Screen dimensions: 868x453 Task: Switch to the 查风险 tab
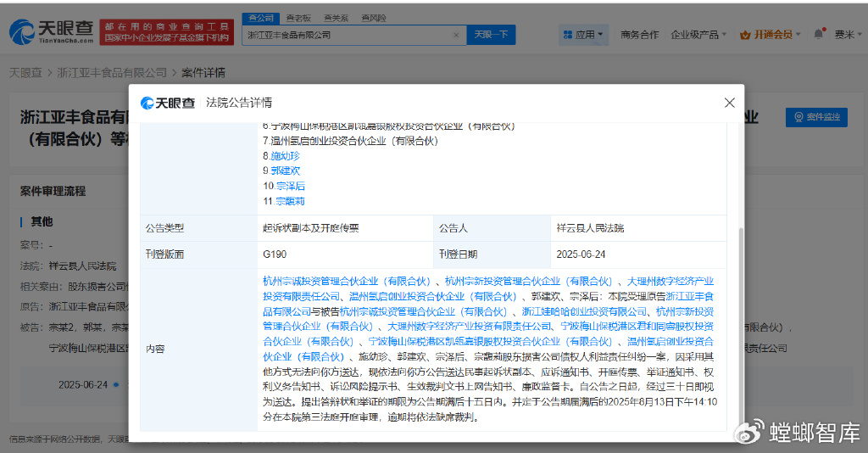click(374, 19)
